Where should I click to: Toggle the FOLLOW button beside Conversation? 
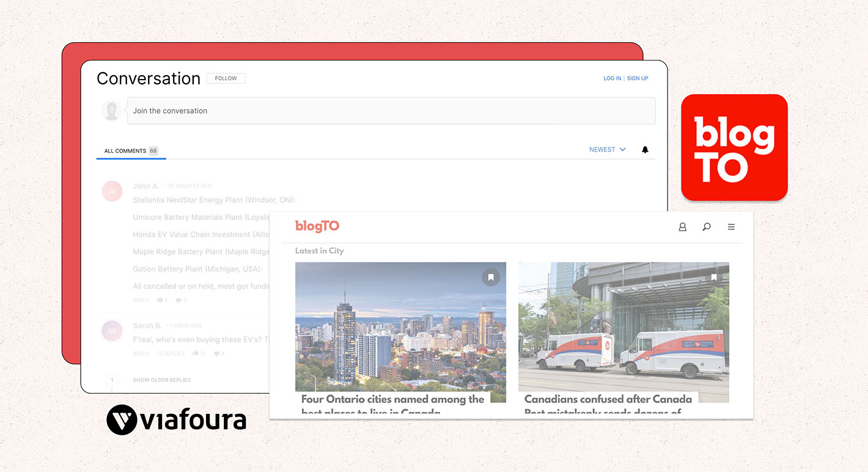click(226, 78)
